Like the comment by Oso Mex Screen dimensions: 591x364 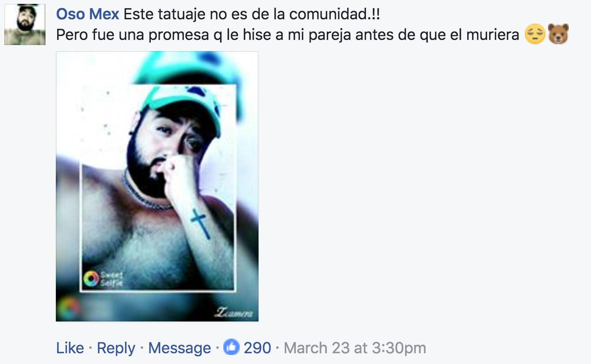click(70, 348)
